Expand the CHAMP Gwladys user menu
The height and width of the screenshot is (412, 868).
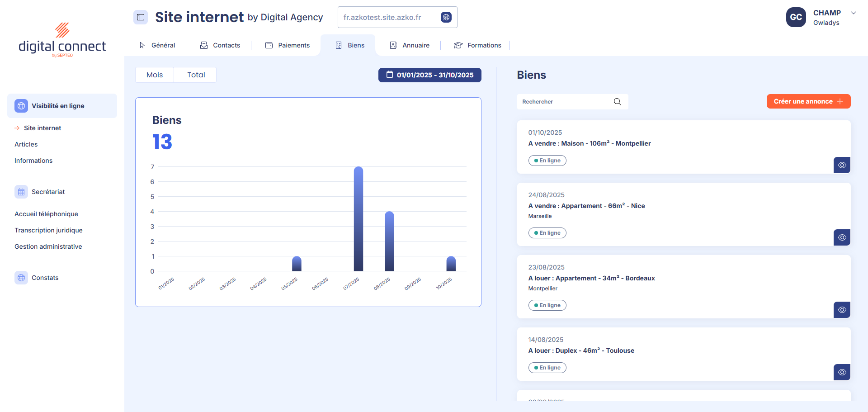tap(853, 13)
